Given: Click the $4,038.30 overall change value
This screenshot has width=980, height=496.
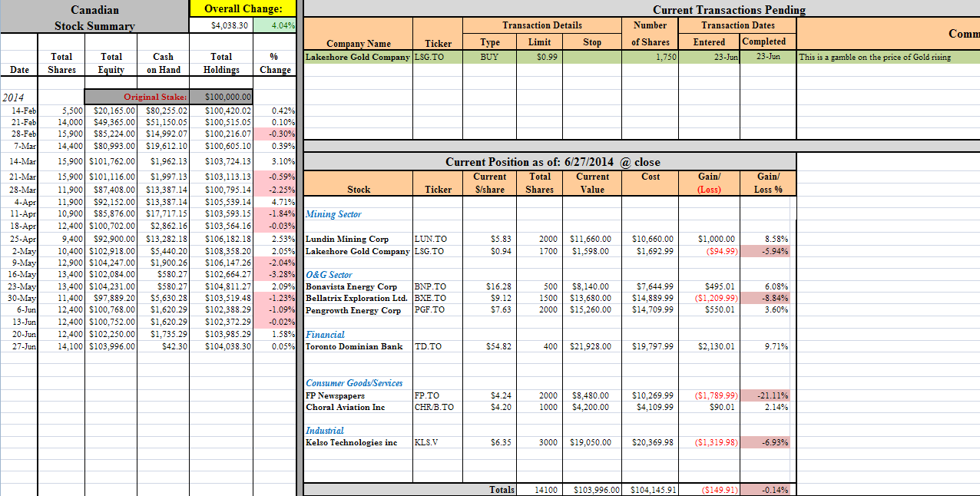Looking at the screenshot, I should coord(230,25).
